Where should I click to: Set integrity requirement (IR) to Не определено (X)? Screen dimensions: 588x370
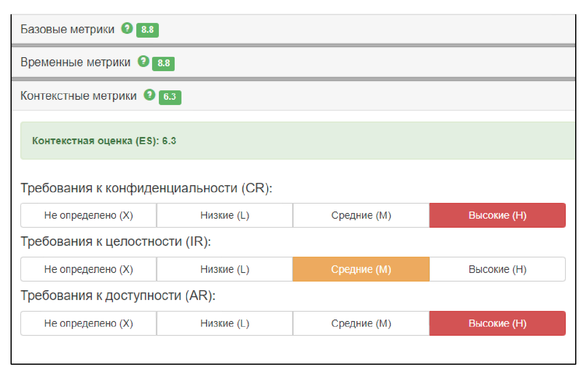pyautogui.click(x=88, y=270)
